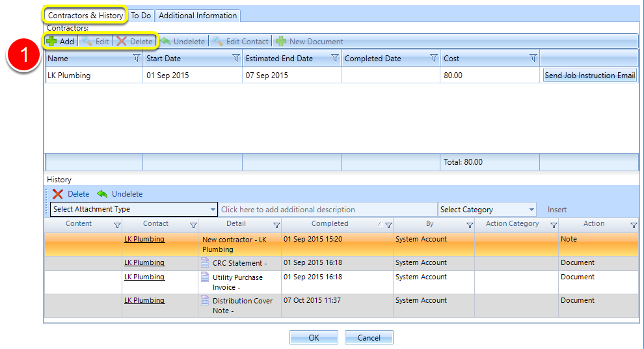Filter by Completed Date in contractors grid

434,58
